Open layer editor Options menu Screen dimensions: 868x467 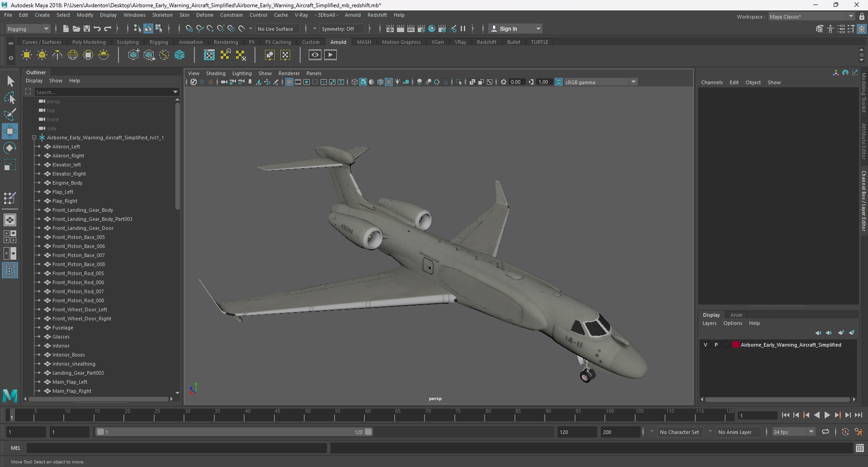732,323
